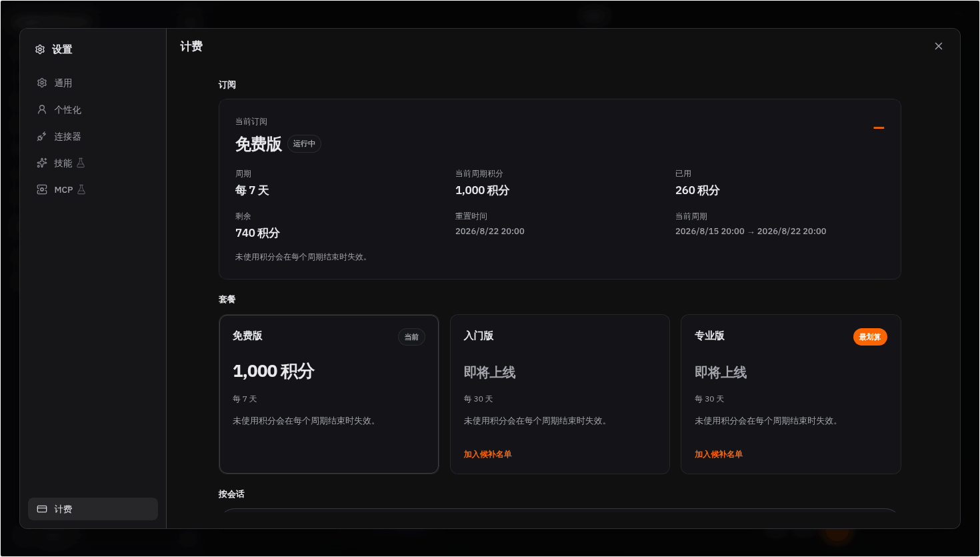Click 每 30 天 in 入门版 card

point(478,399)
